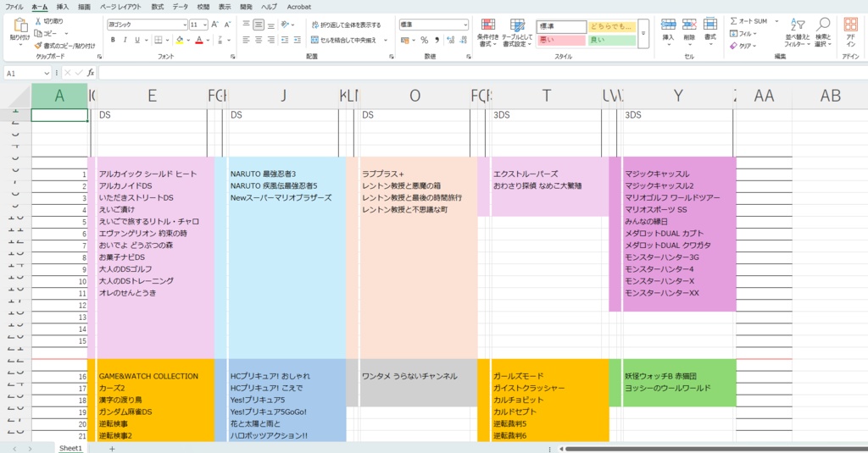
Task: Open the font size dropdown showing 11
Action: (x=205, y=25)
